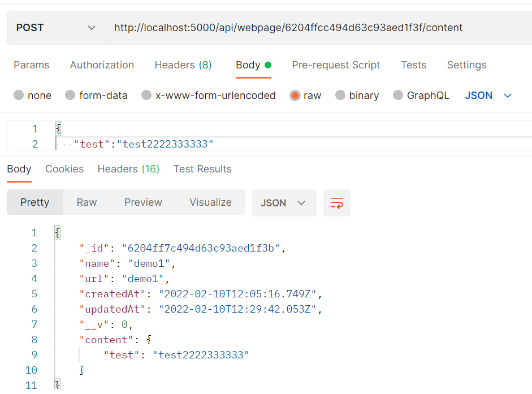Open the Tests tab

413,65
